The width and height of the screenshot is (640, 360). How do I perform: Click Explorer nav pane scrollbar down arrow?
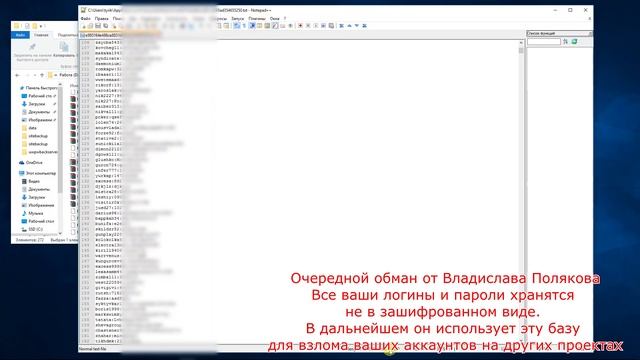coord(60,233)
